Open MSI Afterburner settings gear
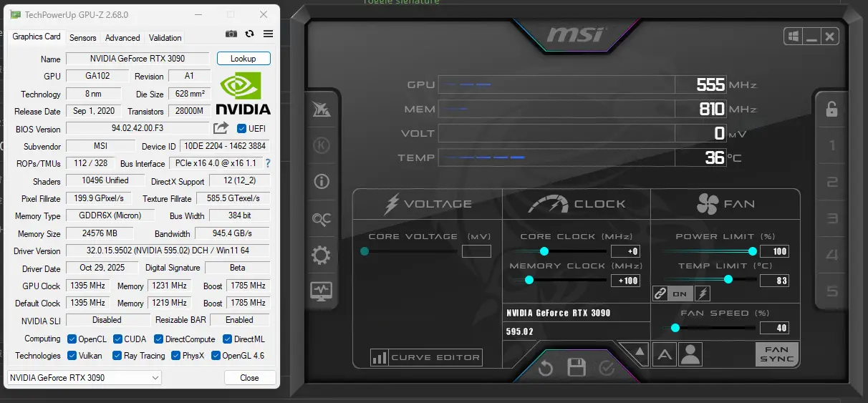 click(x=321, y=255)
